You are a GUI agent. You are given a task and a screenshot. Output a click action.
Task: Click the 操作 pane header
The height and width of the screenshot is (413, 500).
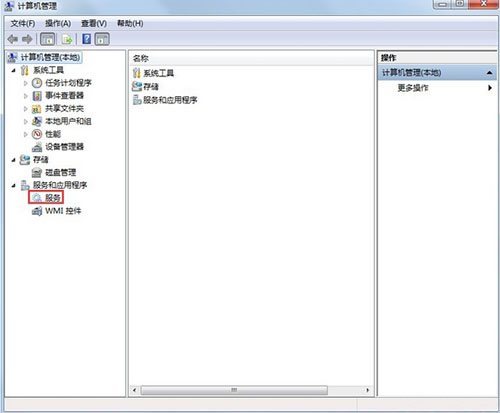coord(437,58)
